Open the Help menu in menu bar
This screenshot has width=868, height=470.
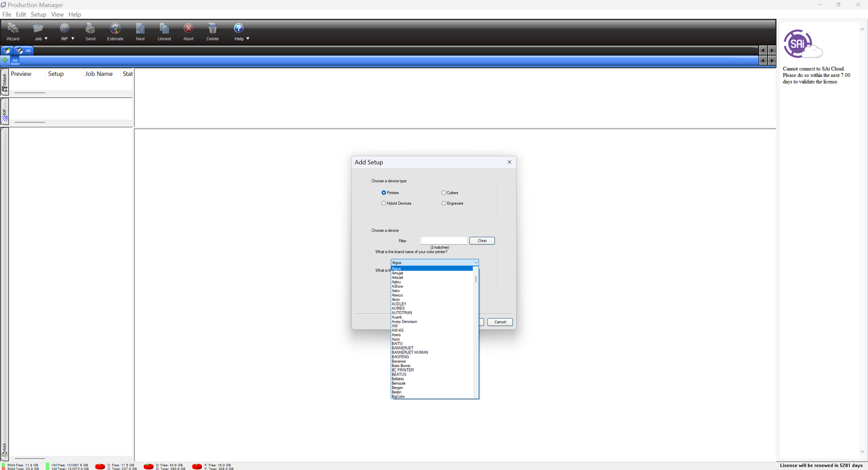[75, 15]
